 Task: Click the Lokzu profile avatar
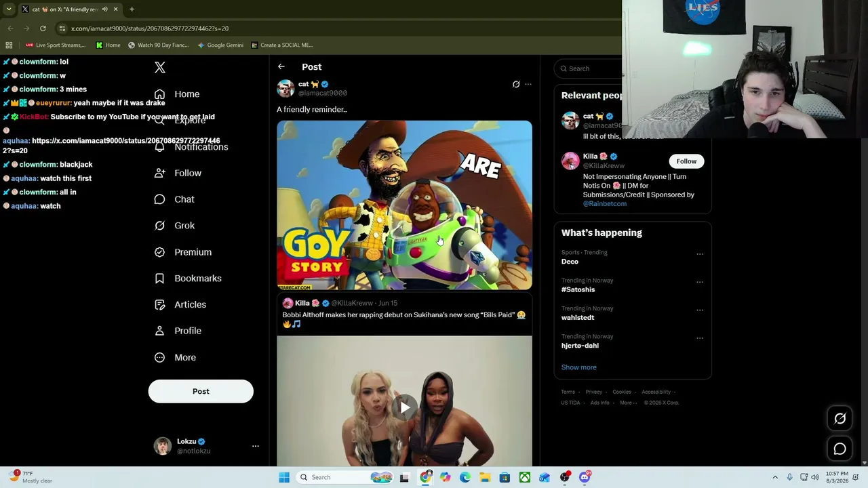click(x=163, y=446)
